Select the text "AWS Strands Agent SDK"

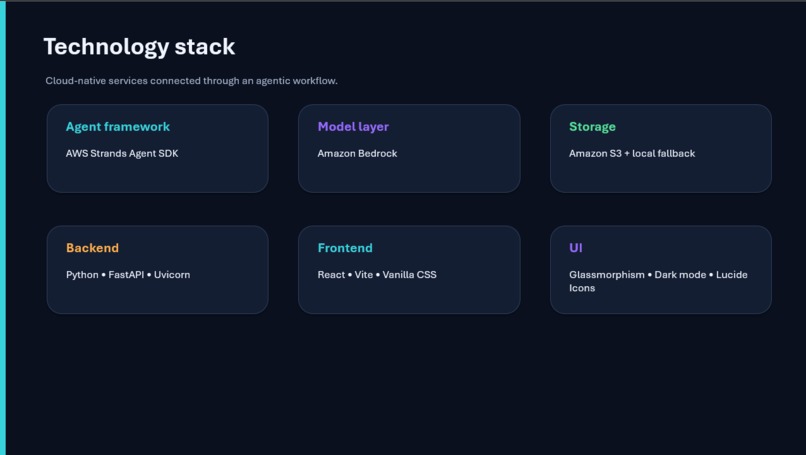pyautogui.click(x=122, y=153)
